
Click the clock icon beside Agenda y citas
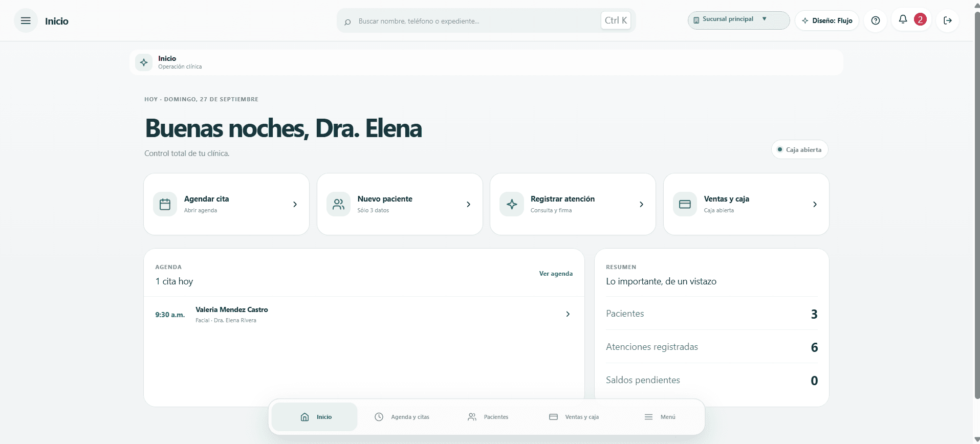[379, 417]
